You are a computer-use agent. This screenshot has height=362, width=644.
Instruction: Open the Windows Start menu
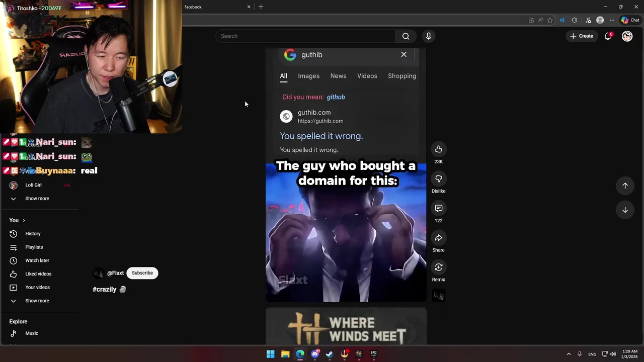pos(270,354)
